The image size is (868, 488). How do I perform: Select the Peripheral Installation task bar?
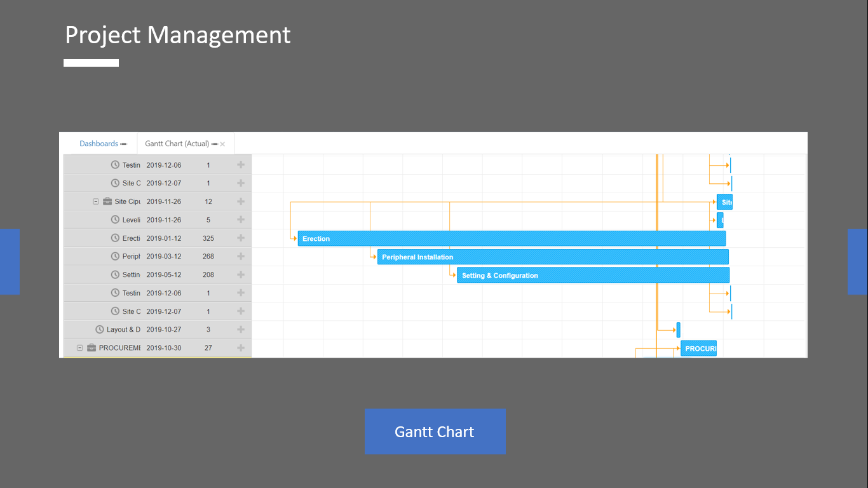[552, 257]
